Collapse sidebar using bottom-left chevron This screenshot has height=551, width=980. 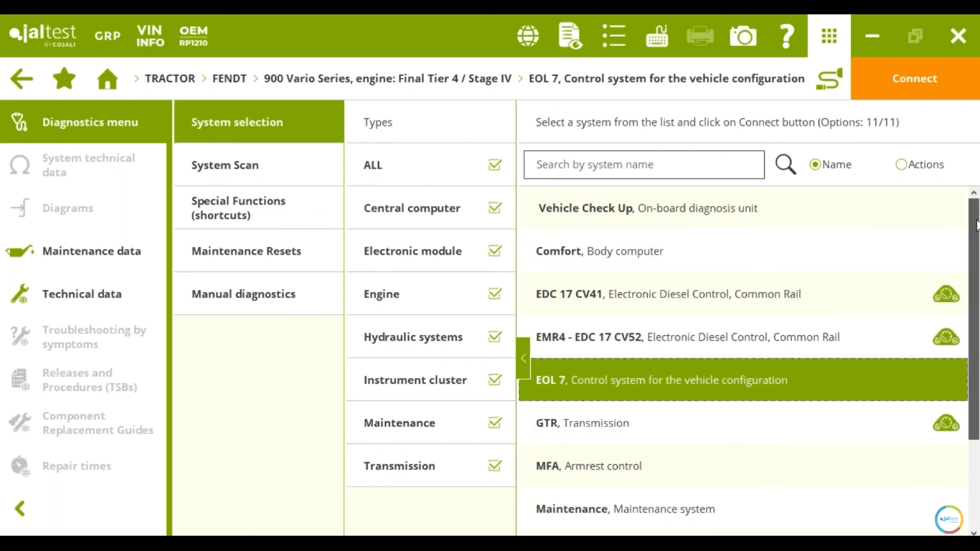(x=20, y=509)
